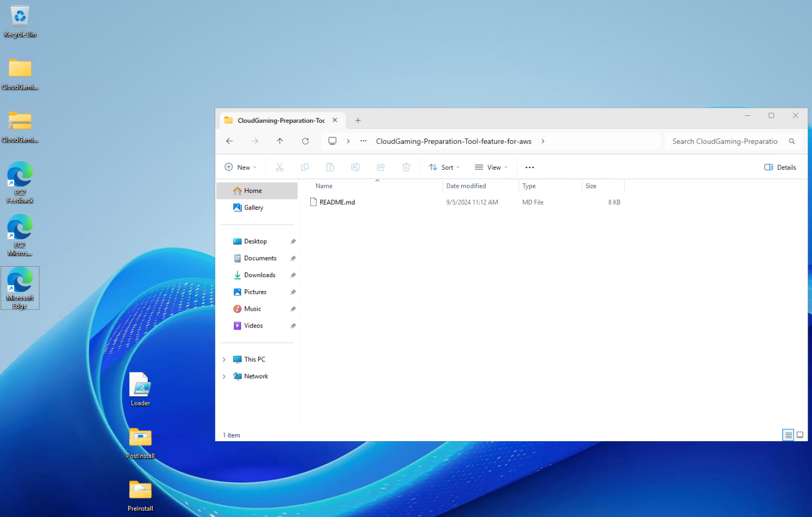This screenshot has height=517, width=812.
Task: Go up one folder level
Action: pyautogui.click(x=280, y=141)
